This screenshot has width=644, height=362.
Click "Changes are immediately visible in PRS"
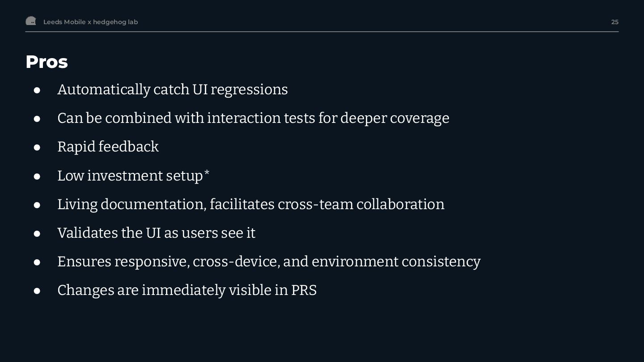coord(187,290)
